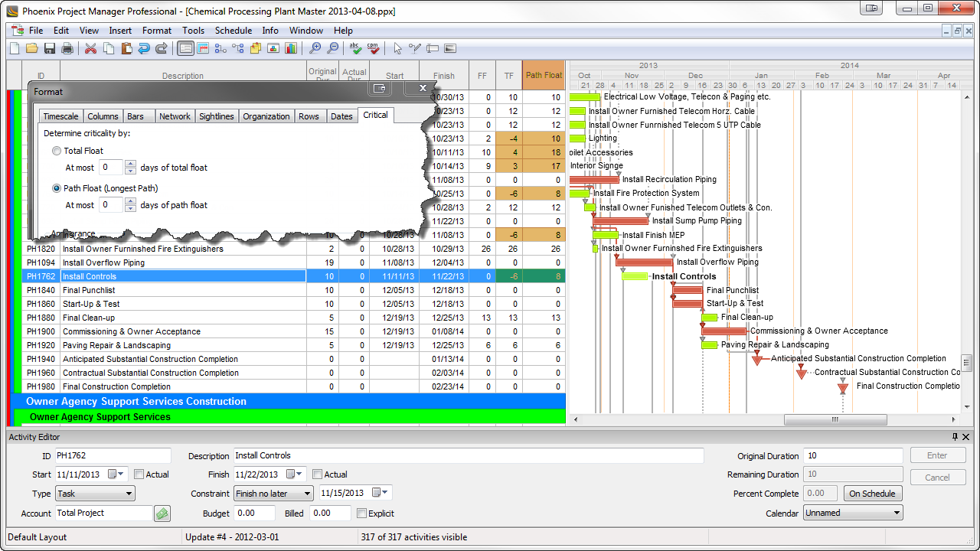Click the Final Construction Completion milestone marker
Viewport: 980px width, 551px height.
coord(843,387)
